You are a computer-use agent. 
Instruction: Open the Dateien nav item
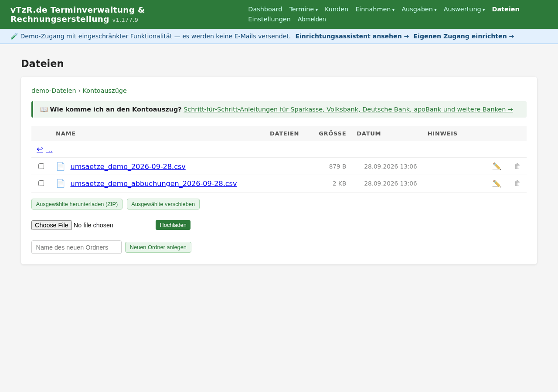point(506,9)
